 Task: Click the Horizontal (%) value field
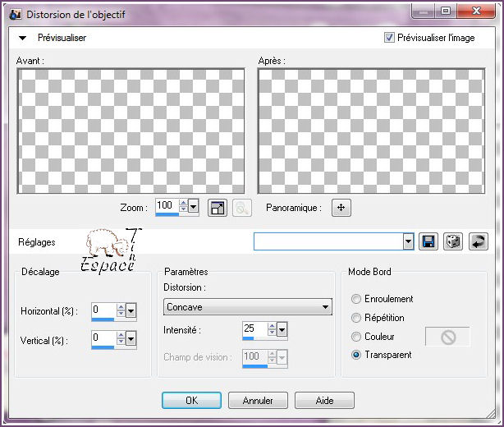click(x=104, y=310)
